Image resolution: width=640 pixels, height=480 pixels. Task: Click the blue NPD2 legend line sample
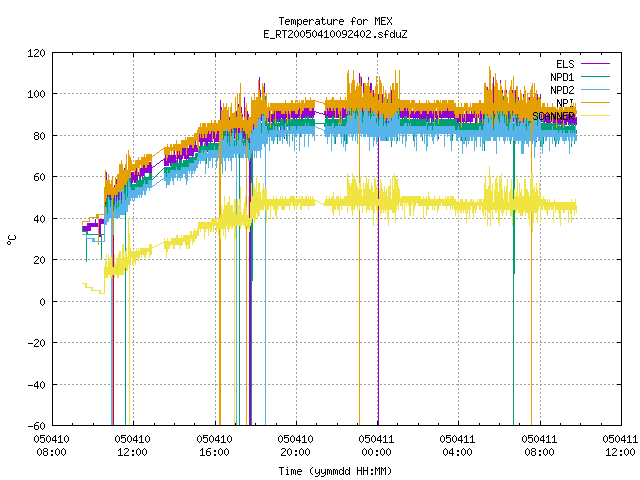(x=595, y=89)
